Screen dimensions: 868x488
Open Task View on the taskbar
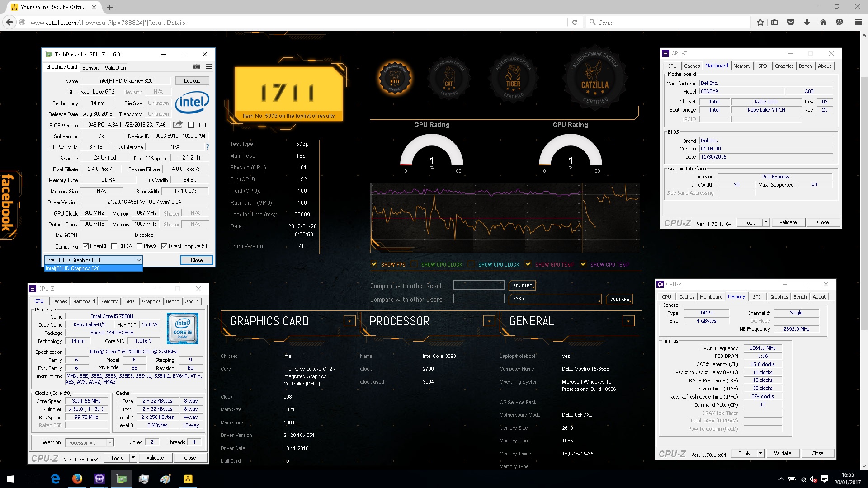(x=33, y=479)
